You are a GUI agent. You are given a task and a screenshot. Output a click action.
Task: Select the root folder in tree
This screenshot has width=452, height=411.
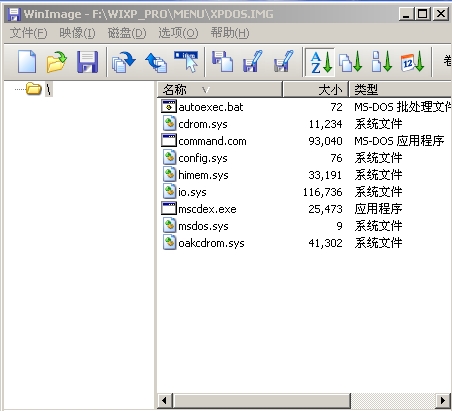point(48,89)
